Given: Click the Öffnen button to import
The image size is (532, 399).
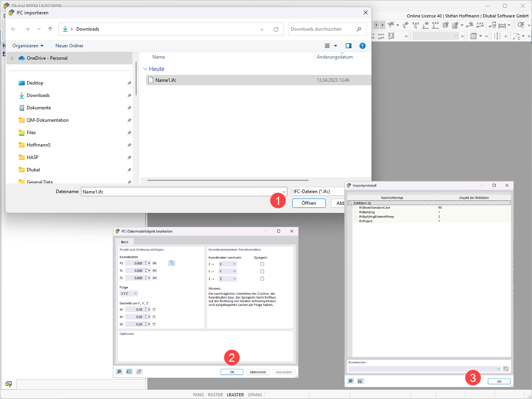Looking at the screenshot, I should tap(309, 203).
